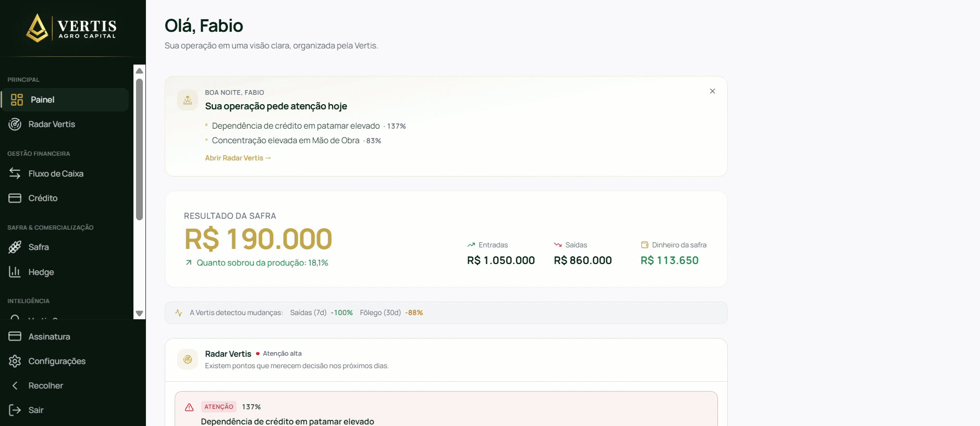Open Configurações settings
980x426 pixels.
point(72,361)
